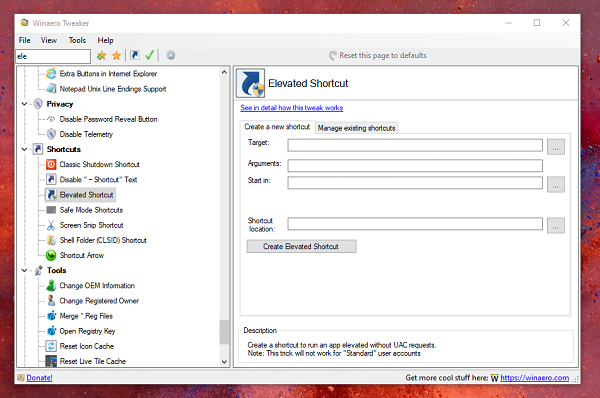Collapse the Tools tree node

[x=24, y=270]
